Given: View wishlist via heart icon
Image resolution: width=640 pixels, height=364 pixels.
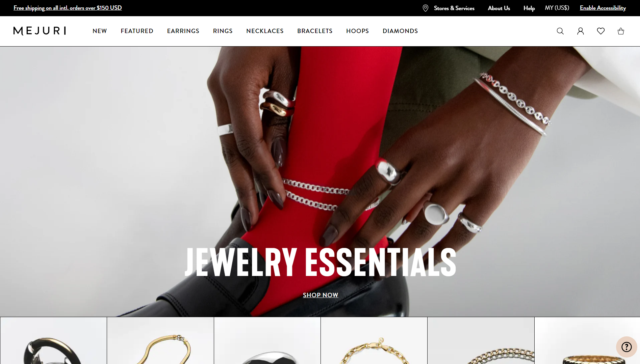Looking at the screenshot, I should point(600,31).
